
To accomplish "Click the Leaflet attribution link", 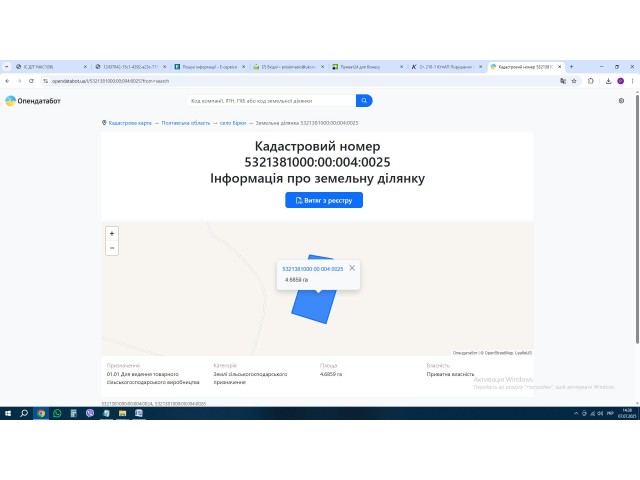I will (523, 353).
